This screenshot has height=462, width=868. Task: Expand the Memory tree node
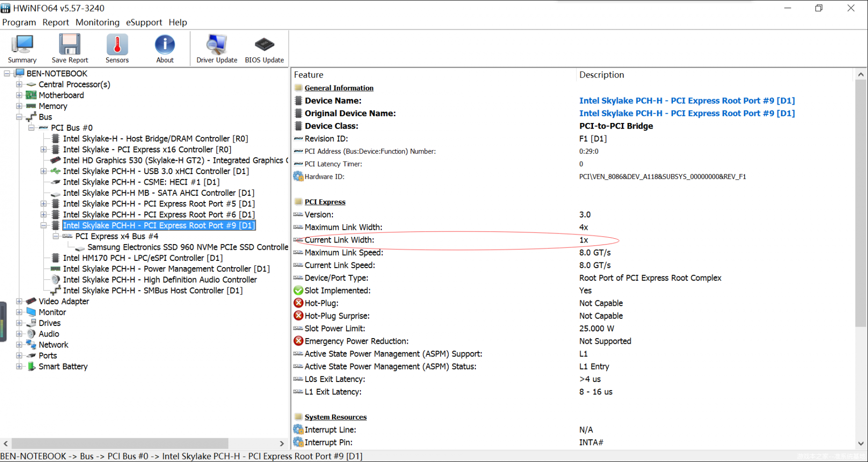point(19,106)
